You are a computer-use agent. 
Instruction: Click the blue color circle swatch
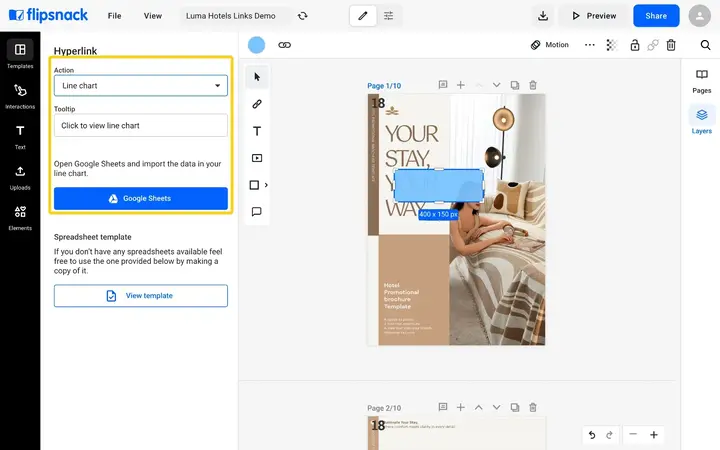tap(256, 45)
